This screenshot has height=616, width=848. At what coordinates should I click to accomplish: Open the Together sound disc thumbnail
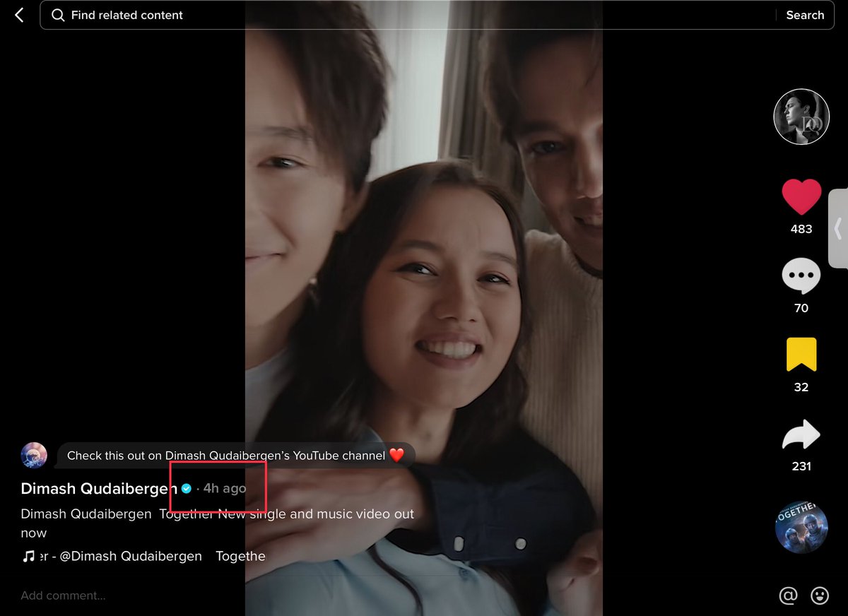tap(801, 527)
